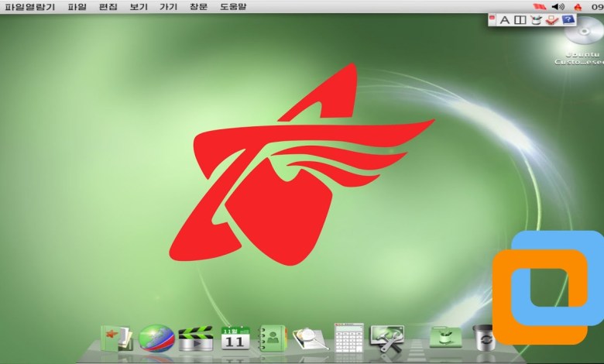Open the calendar showing 11 in the dock

[235, 338]
